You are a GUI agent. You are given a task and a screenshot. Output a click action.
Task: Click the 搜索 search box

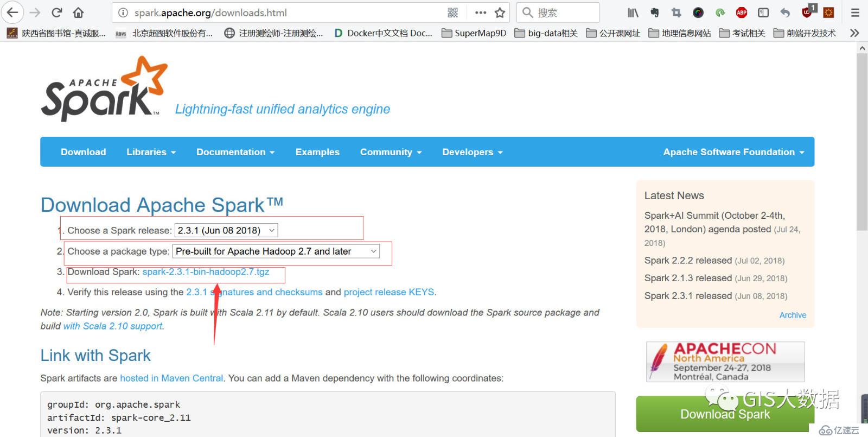point(558,12)
